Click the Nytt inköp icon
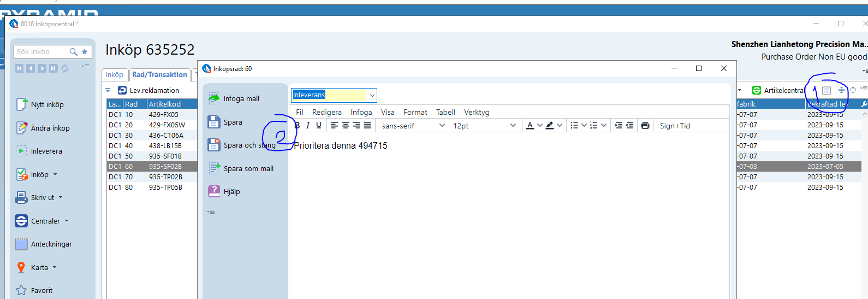This screenshot has height=299, width=868. point(21,104)
